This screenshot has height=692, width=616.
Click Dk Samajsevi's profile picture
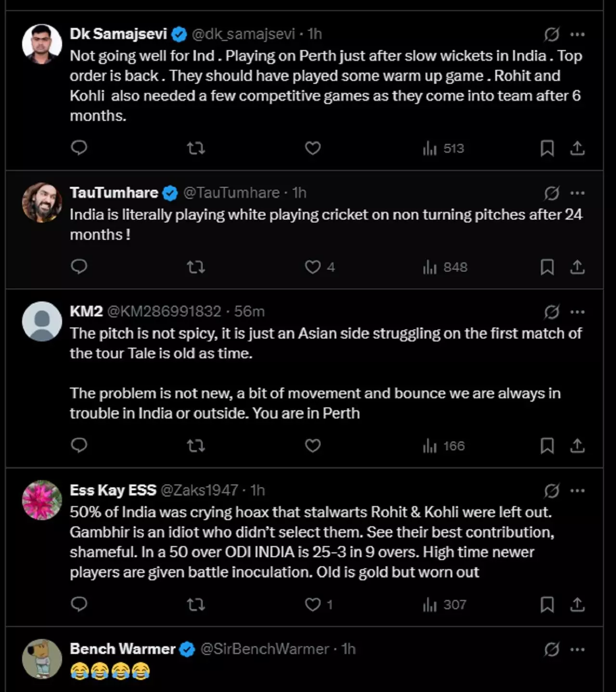tap(42, 44)
